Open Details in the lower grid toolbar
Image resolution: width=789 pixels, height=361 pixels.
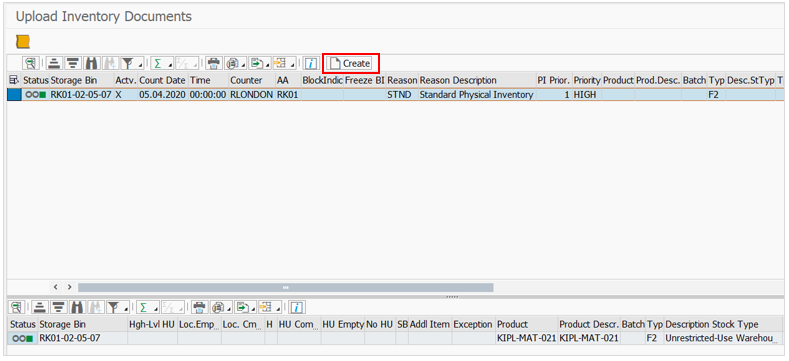coord(18,307)
